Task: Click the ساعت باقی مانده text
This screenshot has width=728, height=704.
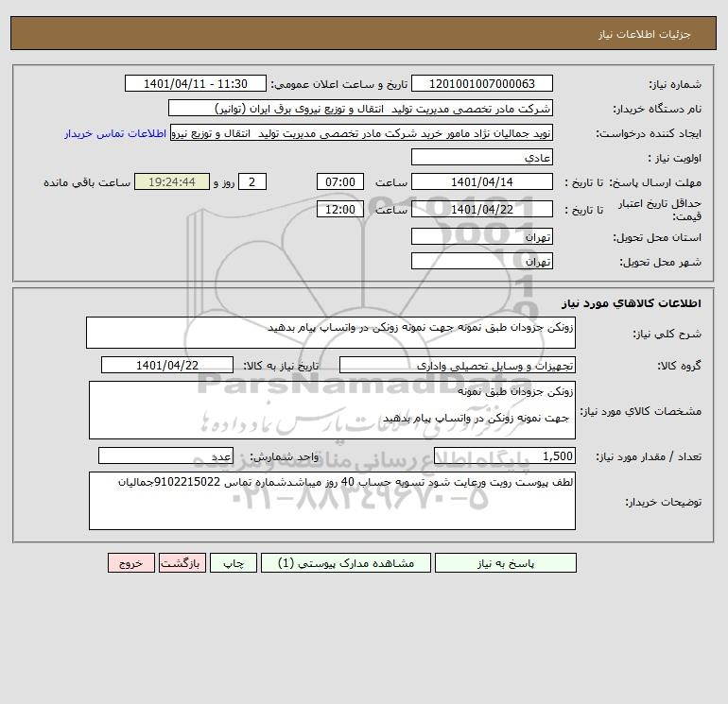Action: pos(87,182)
